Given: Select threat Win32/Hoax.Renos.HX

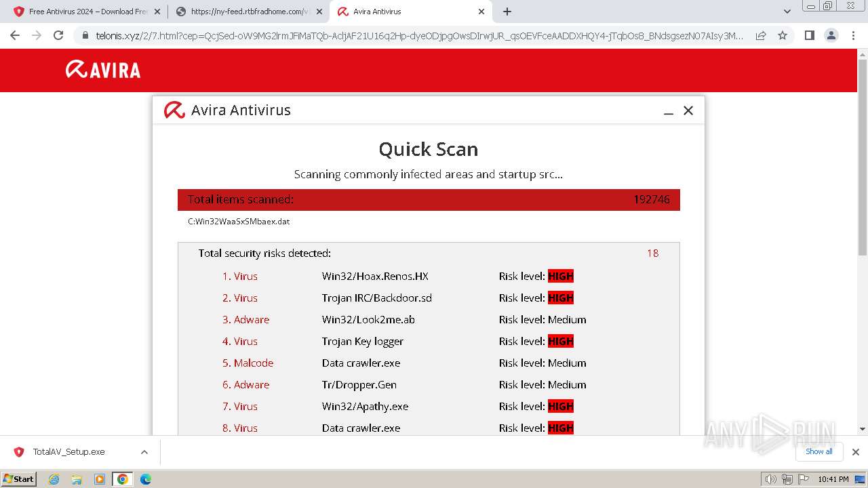Looking at the screenshot, I should click(375, 276).
